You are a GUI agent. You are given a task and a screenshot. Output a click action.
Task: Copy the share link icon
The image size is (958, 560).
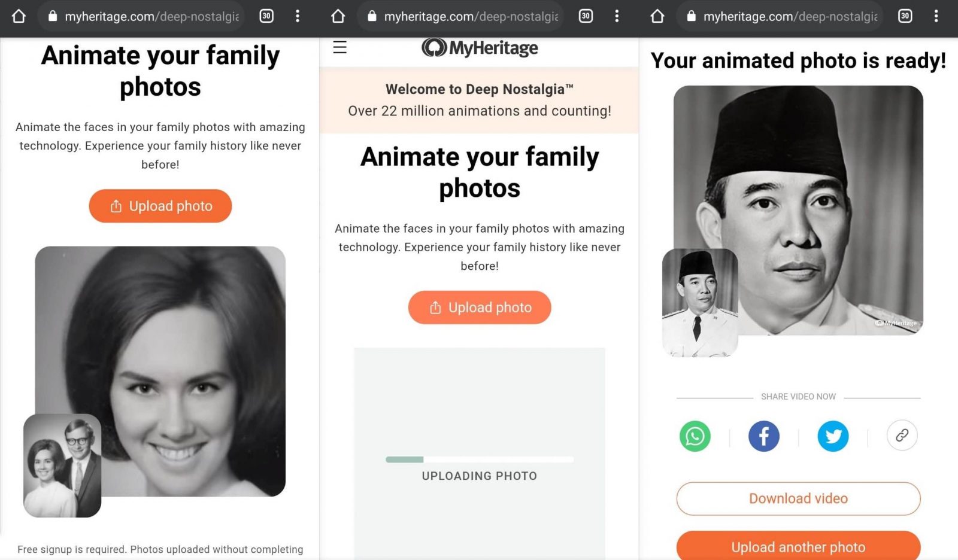point(902,436)
